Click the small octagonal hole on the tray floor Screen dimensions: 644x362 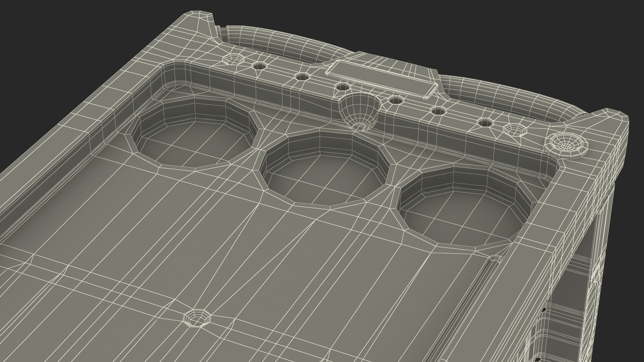[197, 318]
